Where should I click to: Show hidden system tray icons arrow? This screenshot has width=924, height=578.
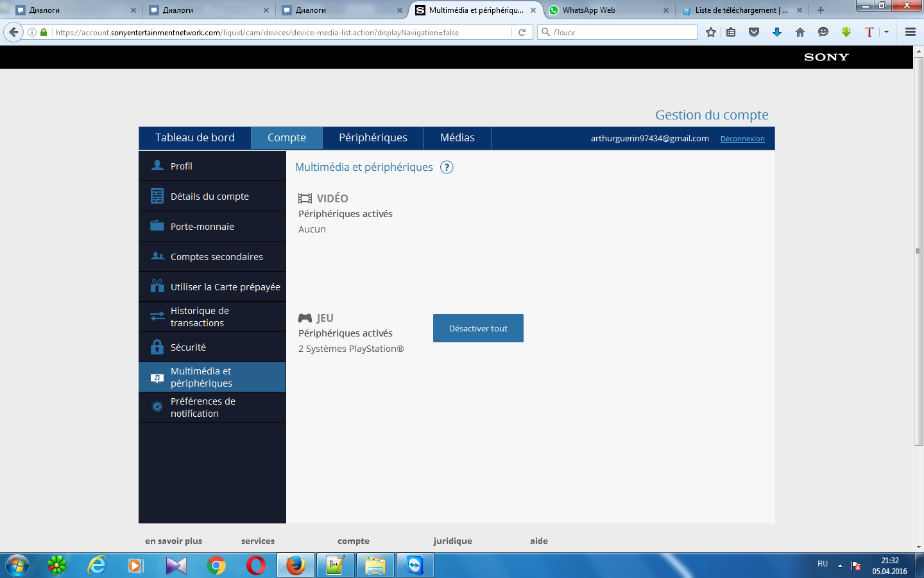[x=840, y=566]
